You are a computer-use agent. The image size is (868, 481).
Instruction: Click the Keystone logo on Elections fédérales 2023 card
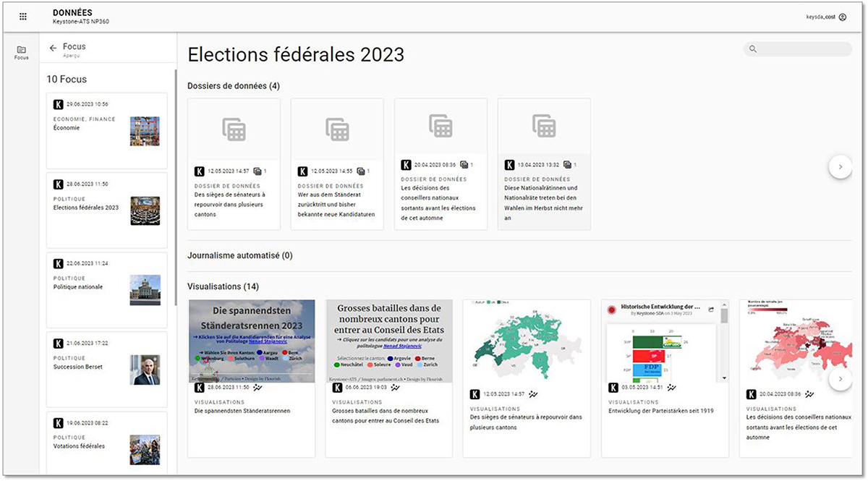59,184
